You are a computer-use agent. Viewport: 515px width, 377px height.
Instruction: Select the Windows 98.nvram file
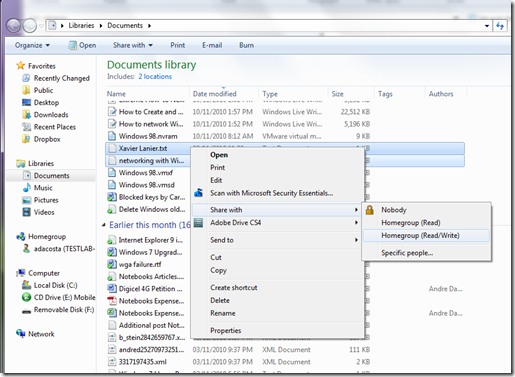148,136
